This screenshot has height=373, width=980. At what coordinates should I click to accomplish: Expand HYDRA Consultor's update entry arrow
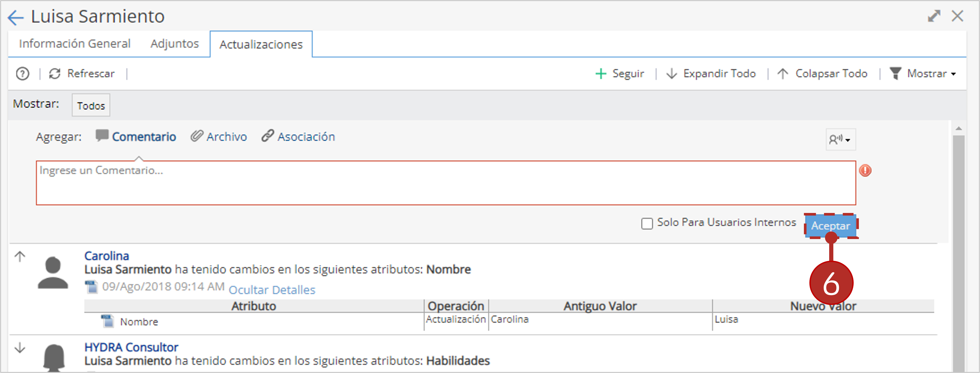(x=20, y=347)
